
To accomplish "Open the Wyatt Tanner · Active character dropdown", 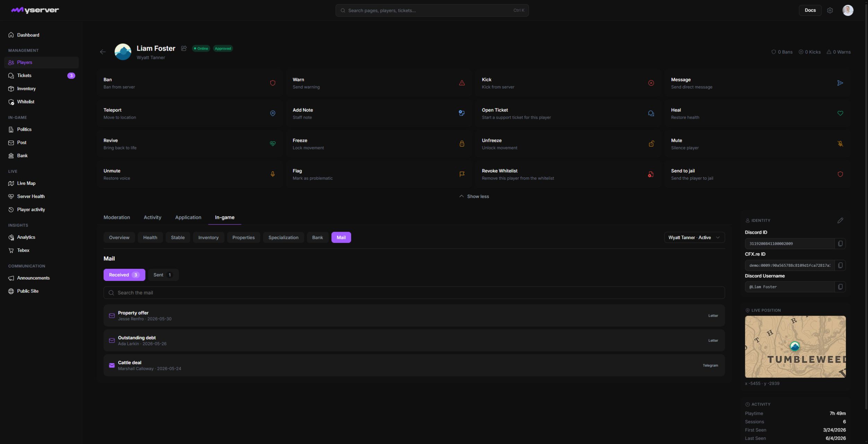I will 694,238.
